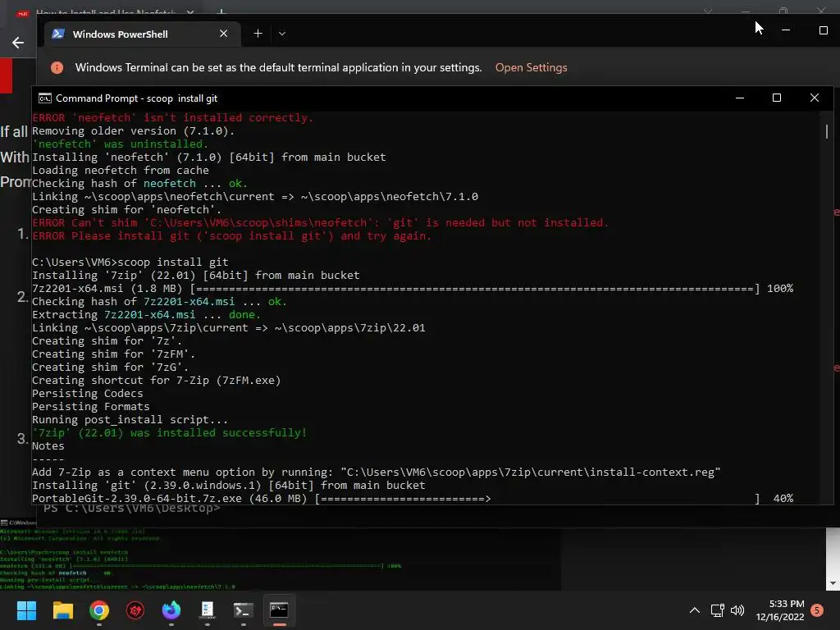
Task: Expand the new tab profile dropdown
Action: [282, 34]
